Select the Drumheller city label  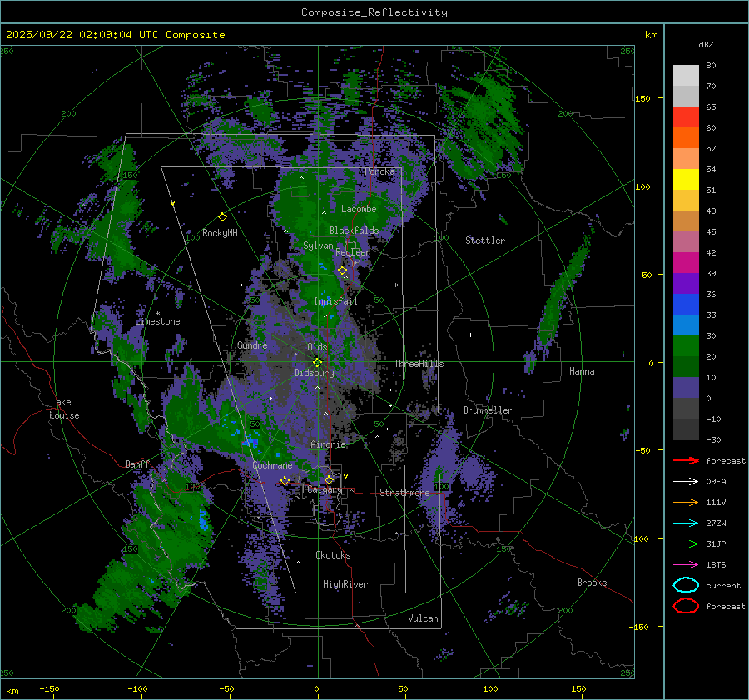[488, 410]
